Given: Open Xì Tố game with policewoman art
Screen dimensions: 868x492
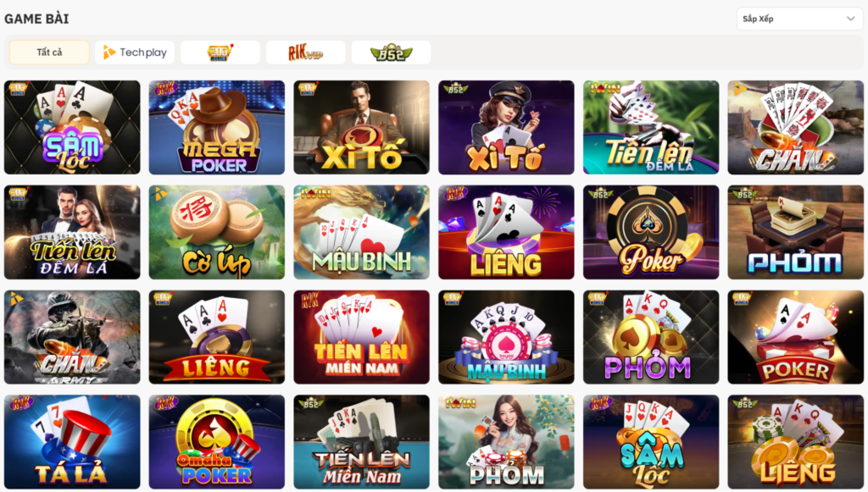Looking at the screenshot, I should click(x=506, y=128).
